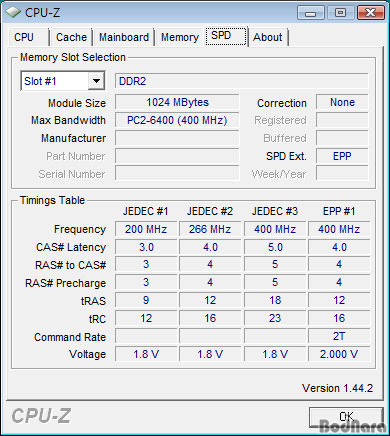
Task: Click the SPD Ext. value EPP
Action: [342, 156]
